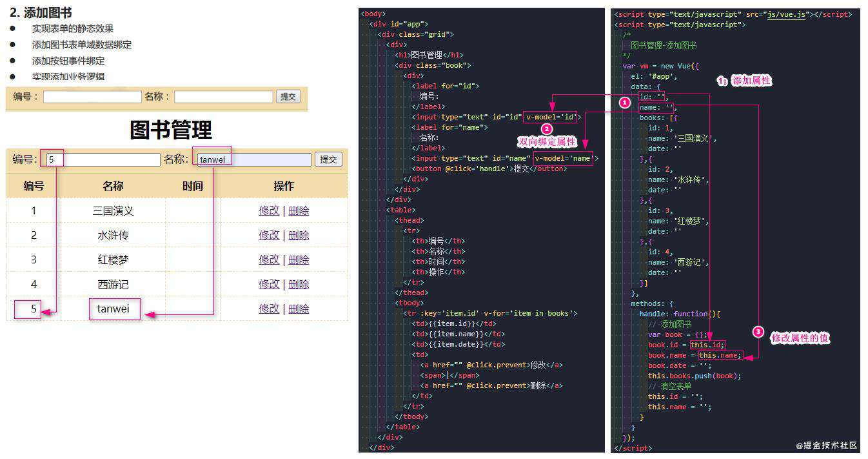Click the code line 'var vm = new Vue({'
This screenshot has width=868, height=459.
pyautogui.click(x=661, y=66)
